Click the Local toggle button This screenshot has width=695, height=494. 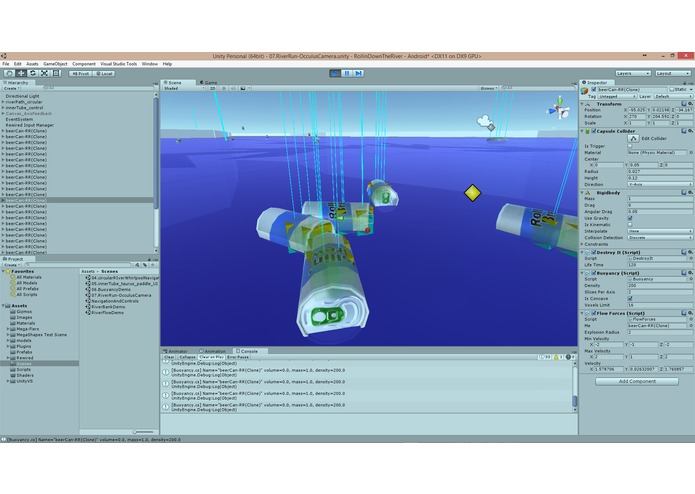click(x=104, y=74)
